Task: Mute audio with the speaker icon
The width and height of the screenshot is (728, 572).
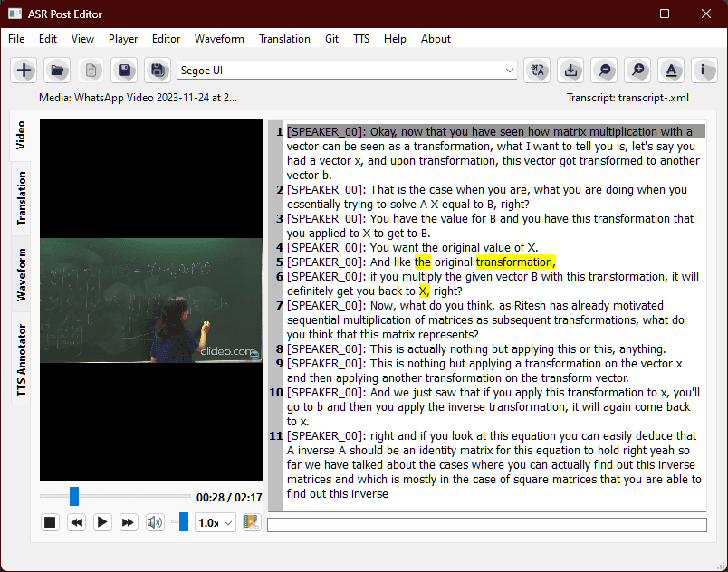Action: click(x=153, y=521)
